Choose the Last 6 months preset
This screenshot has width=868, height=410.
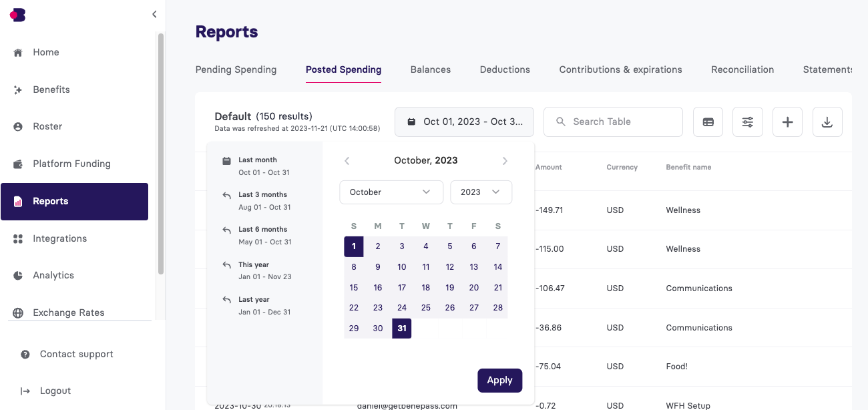(264, 236)
